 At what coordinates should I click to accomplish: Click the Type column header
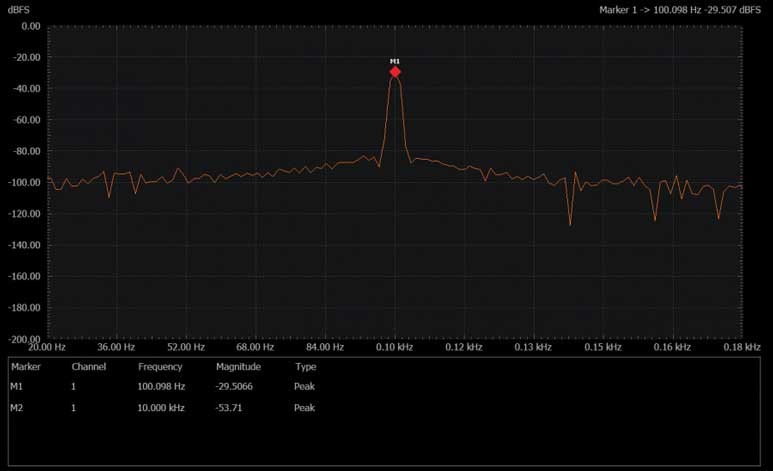(x=305, y=367)
